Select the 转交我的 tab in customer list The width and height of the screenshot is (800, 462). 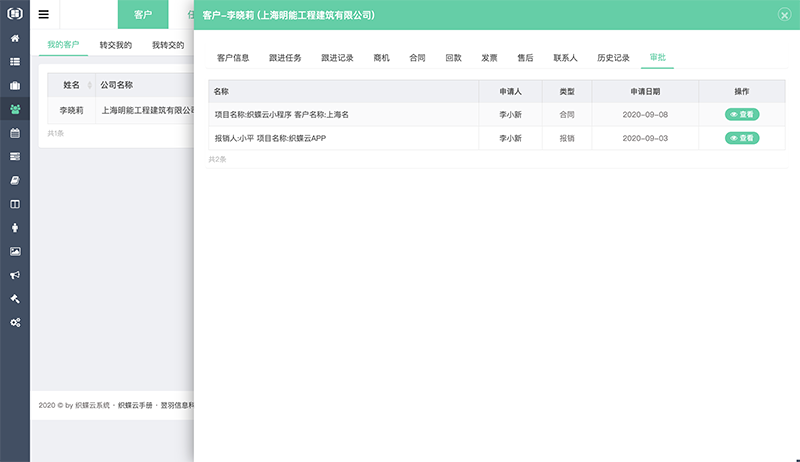coord(115,46)
